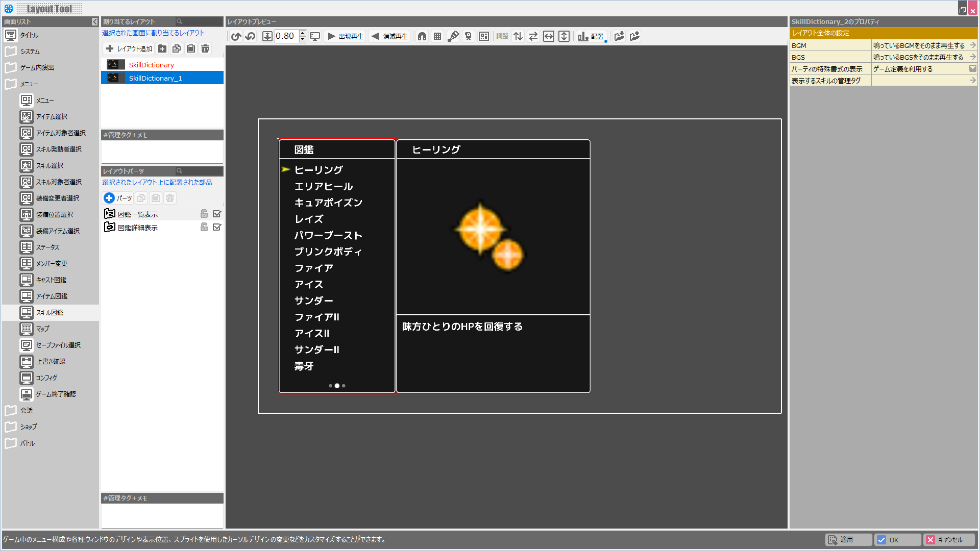This screenshot has width=980, height=551.
Task: Increase zoom value with spinner up arrow
Action: [x=303, y=33]
